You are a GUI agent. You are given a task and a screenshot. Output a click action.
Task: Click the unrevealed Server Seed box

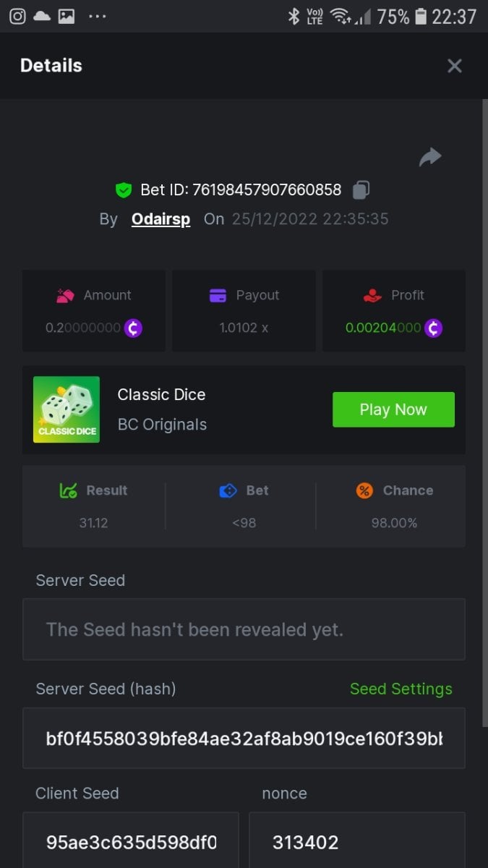tap(244, 629)
